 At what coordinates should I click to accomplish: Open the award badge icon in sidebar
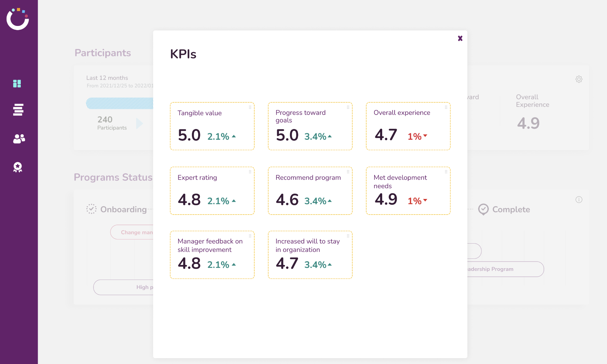click(18, 167)
